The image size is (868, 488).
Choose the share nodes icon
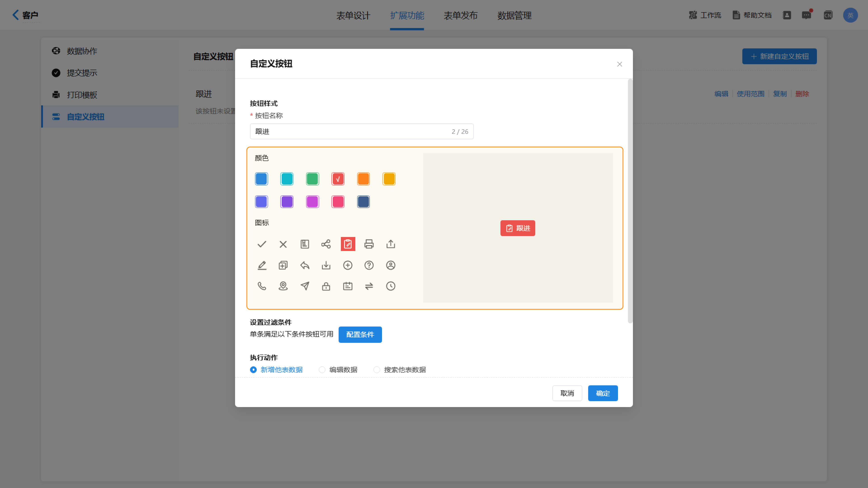pos(326,244)
